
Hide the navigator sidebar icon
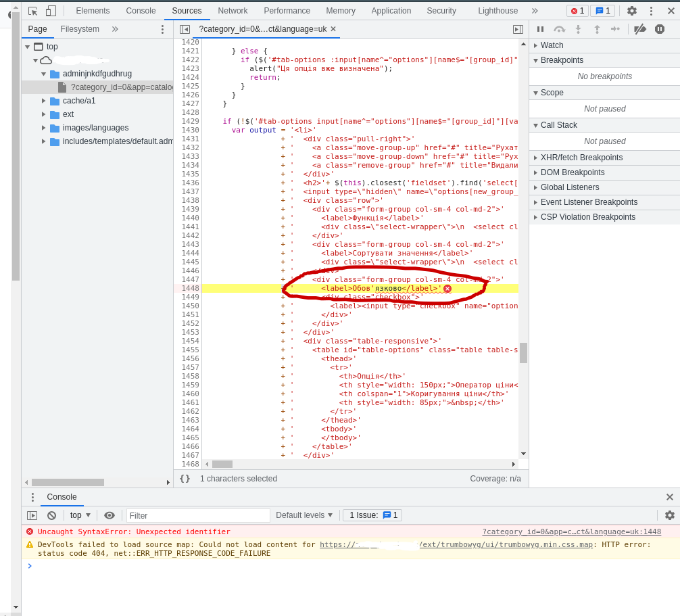point(185,29)
